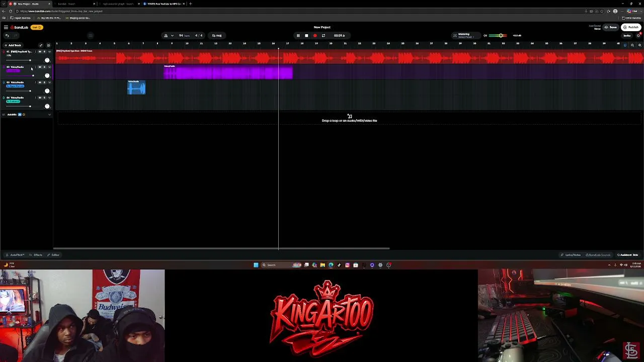Click track 03 pan knob
This screenshot has width=644, height=362.
pos(47,91)
